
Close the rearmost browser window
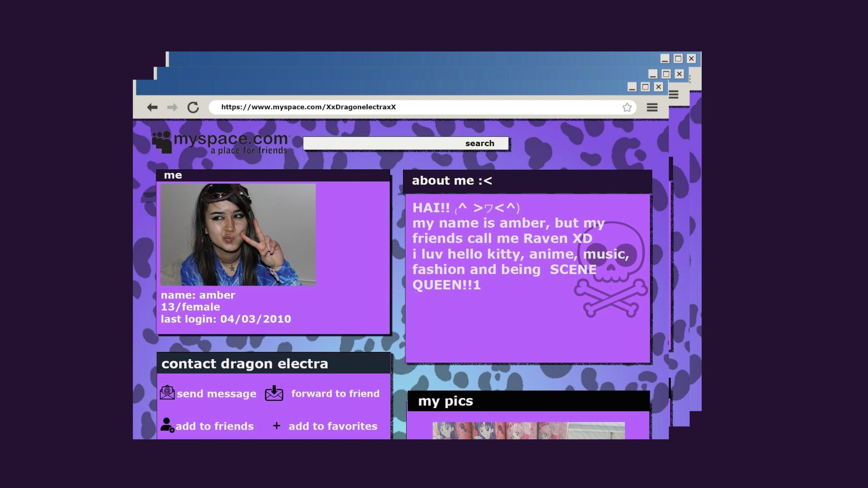click(691, 58)
